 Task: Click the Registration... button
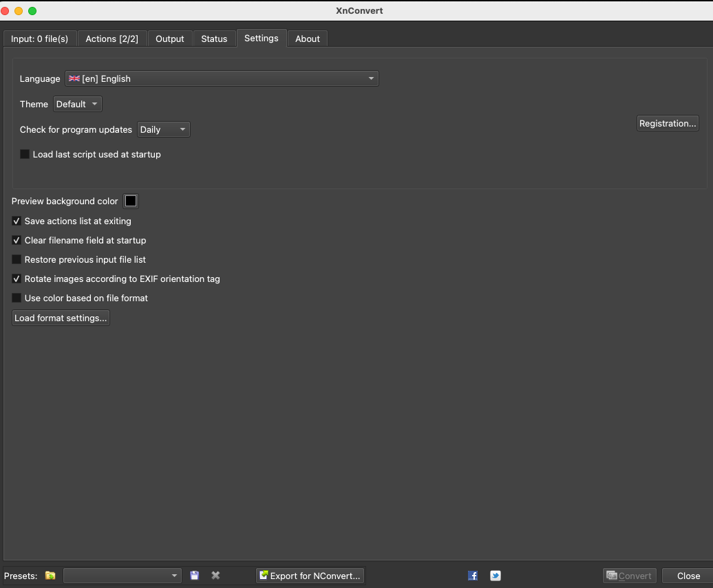point(668,123)
